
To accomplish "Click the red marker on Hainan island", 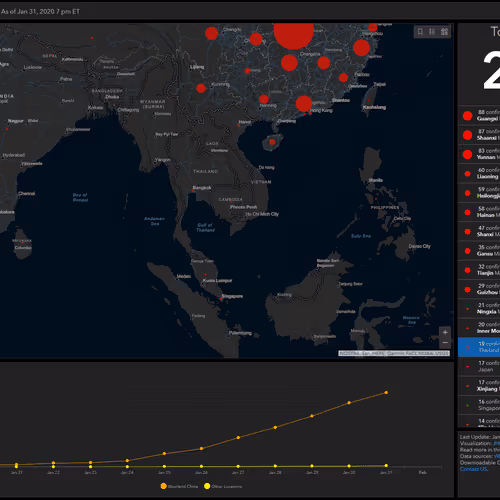I will pyautogui.click(x=272, y=142).
